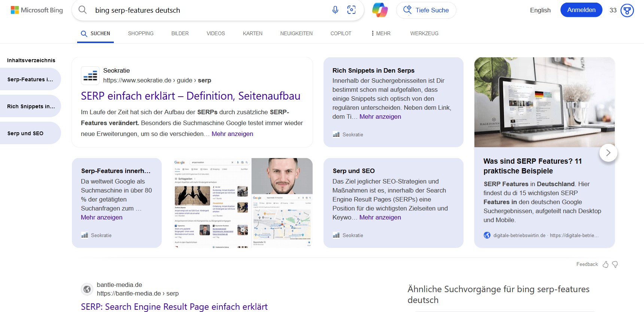Click bantle-media.de URL breadcrumb

(138, 293)
